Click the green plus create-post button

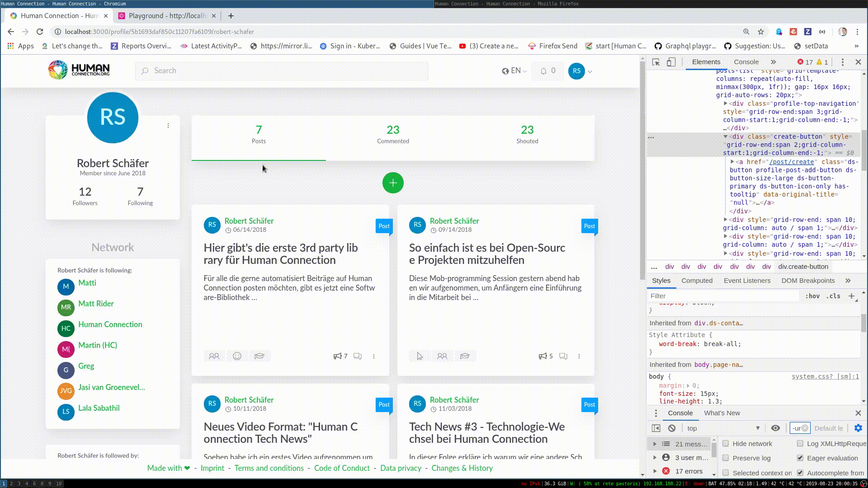pyautogui.click(x=393, y=183)
